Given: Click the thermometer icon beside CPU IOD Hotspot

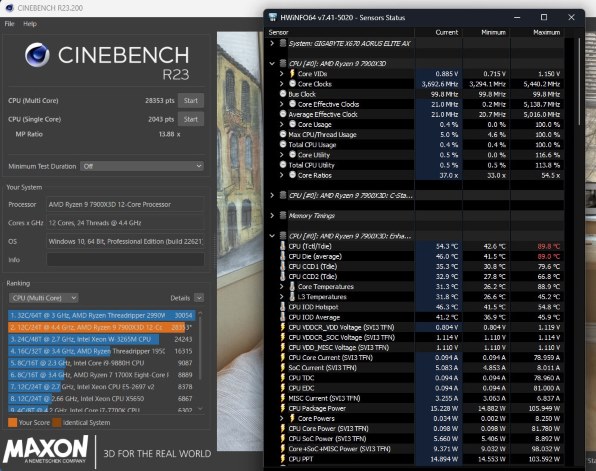Looking at the screenshot, I should (x=283, y=307).
